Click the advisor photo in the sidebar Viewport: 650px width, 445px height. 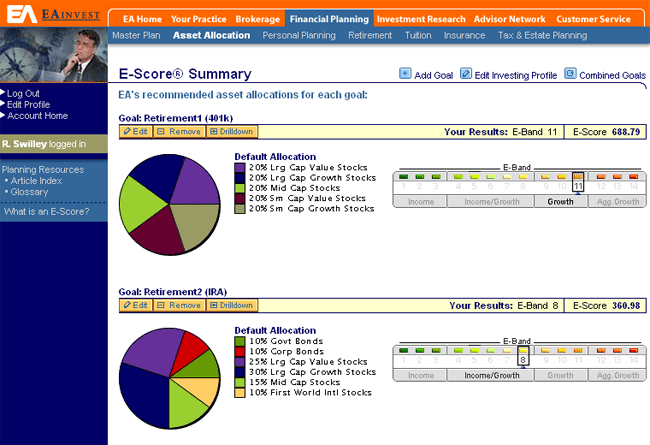[54, 54]
